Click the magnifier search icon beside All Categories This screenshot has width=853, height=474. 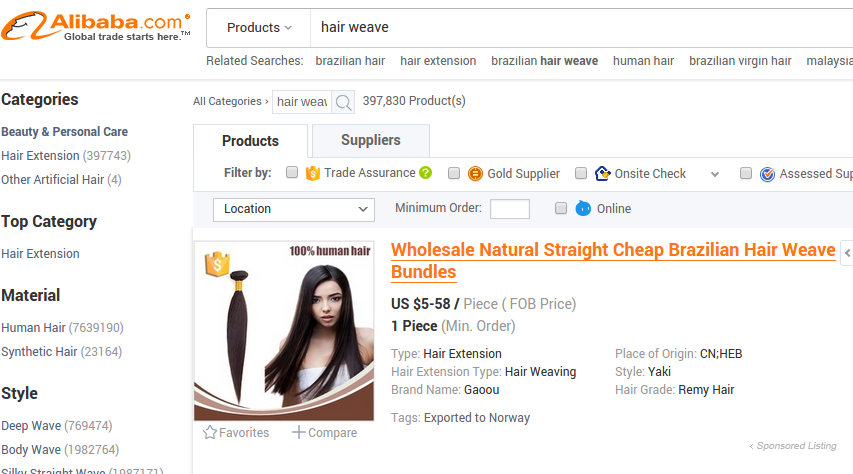click(x=343, y=102)
